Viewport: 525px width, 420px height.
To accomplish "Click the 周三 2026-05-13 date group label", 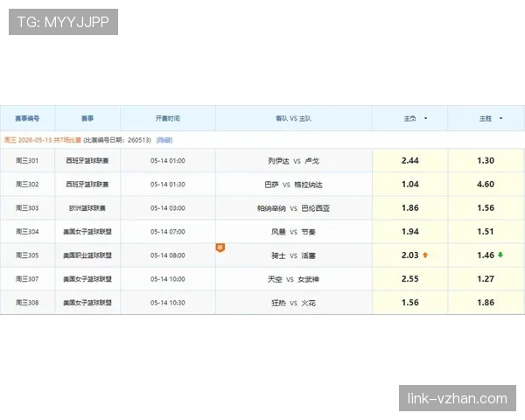I will pyautogui.click(x=43, y=140).
